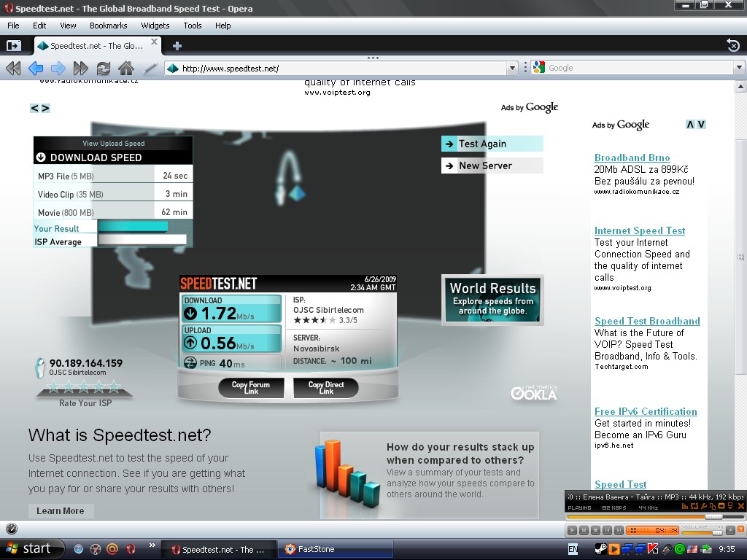Show previous Google ad with left arrow
This screenshot has width=747, height=560.
[x=34, y=108]
